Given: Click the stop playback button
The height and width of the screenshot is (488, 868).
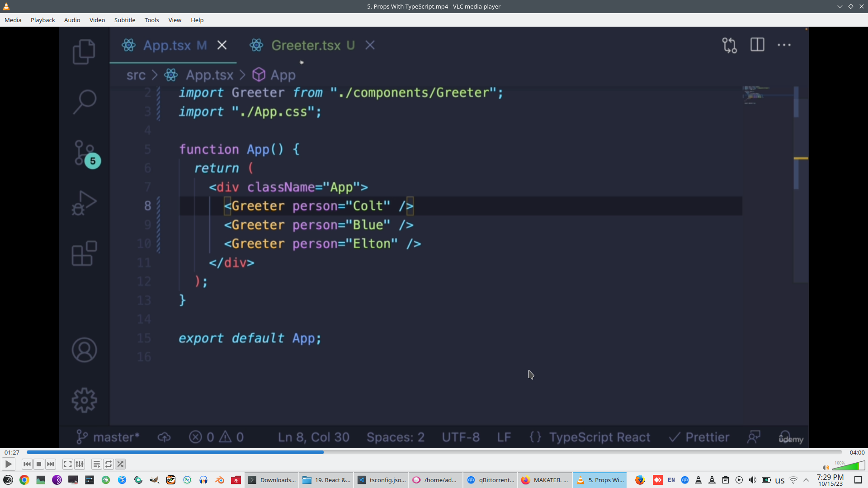Looking at the screenshot, I should [x=39, y=464].
